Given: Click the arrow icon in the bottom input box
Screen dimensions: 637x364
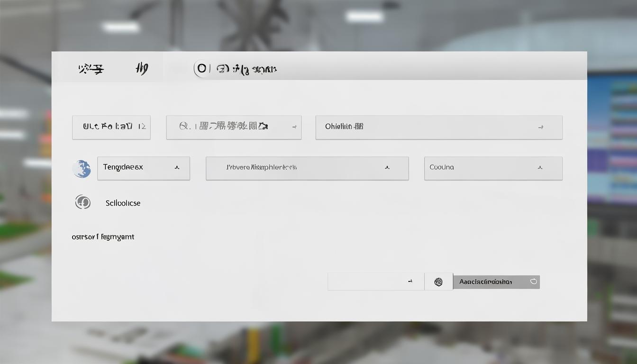Looking at the screenshot, I should (x=410, y=281).
